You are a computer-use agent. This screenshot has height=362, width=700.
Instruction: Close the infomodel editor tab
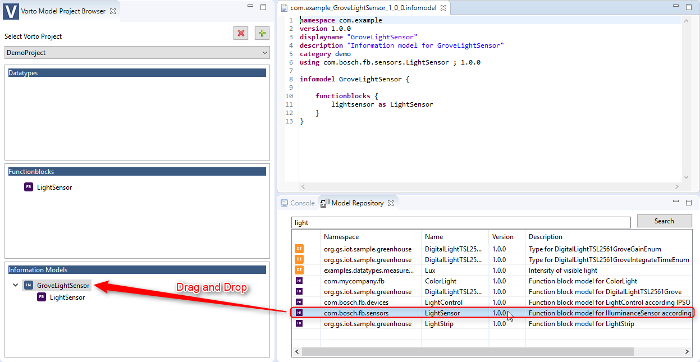point(443,8)
